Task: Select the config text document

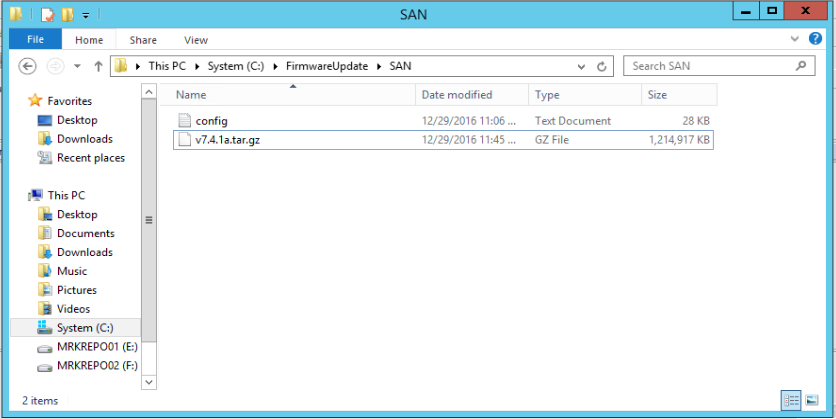Action: pyautogui.click(x=443, y=121)
